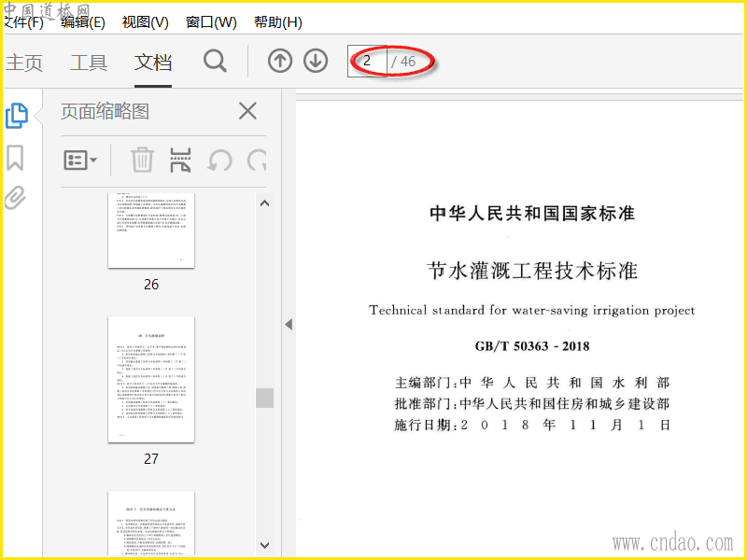Select page 26 thumbnail
This screenshot has width=747, height=560.
(x=151, y=231)
